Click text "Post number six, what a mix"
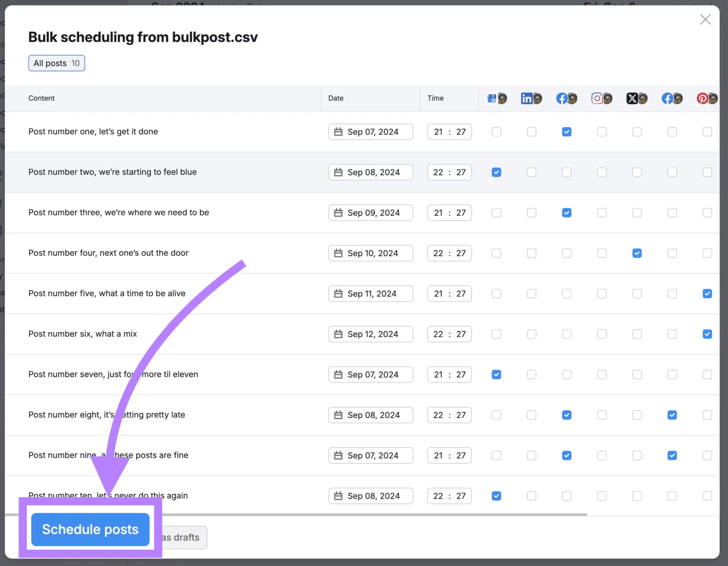Screen dimensions: 728x566 (x=82, y=334)
